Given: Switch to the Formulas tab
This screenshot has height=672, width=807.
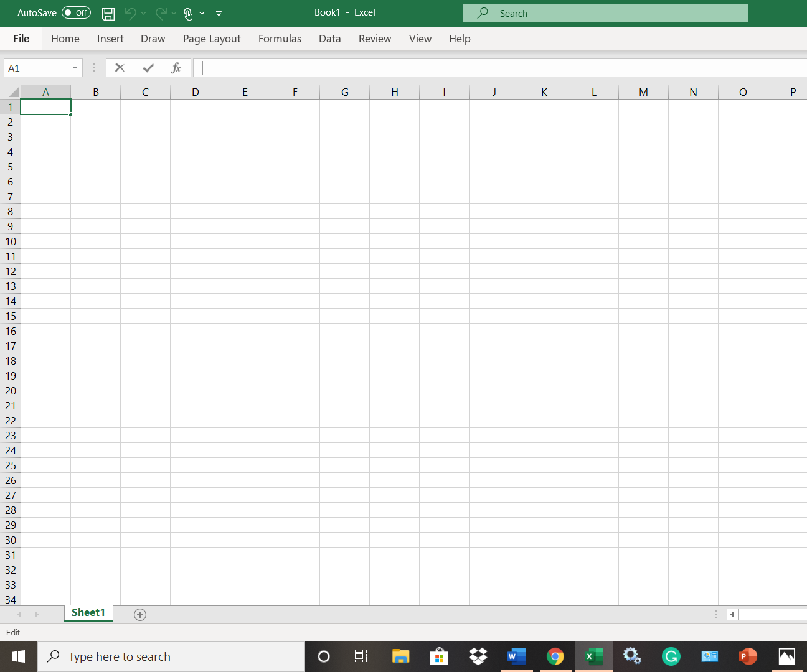Looking at the screenshot, I should click(280, 39).
